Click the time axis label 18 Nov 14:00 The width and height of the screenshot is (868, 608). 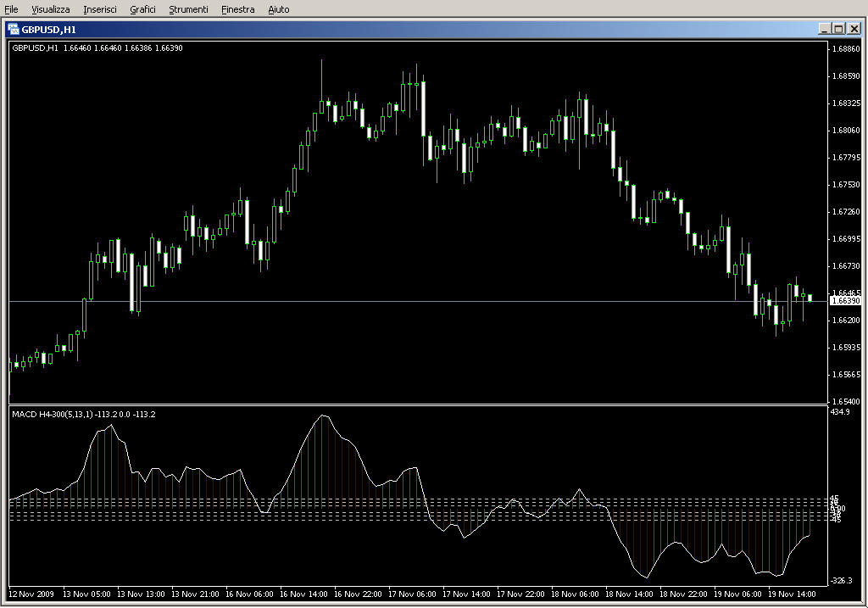tap(629, 594)
